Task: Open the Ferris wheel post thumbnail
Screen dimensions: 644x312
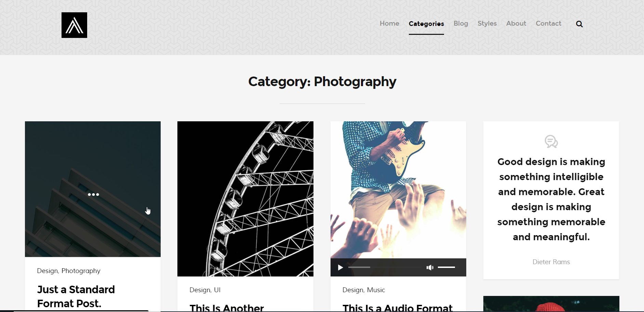Action: coord(245,199)
